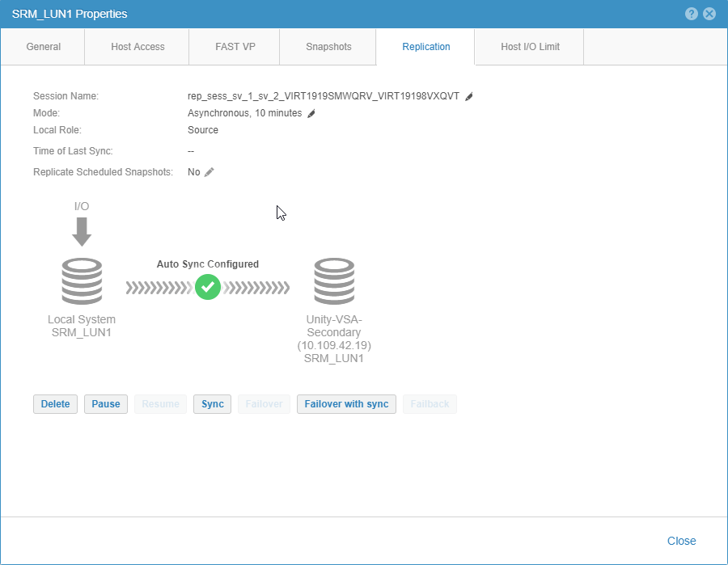
Task: Open the Host Access tab
Action: pyautogui.click(x=138, y=47)
